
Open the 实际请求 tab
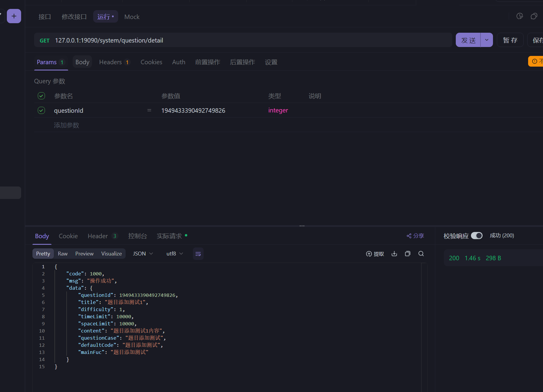(x=172, y=236)
